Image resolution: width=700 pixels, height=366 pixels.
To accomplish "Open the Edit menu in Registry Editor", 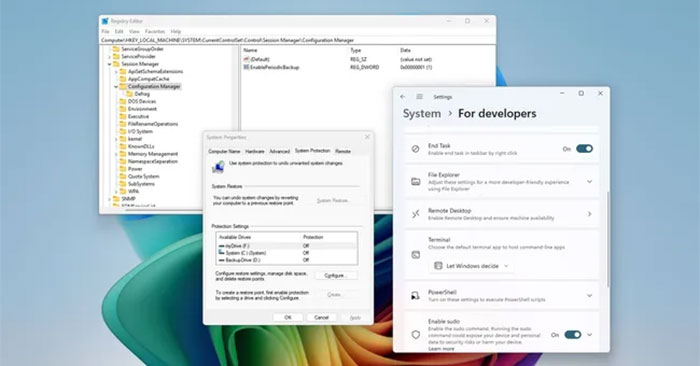I will click(119, 32).
